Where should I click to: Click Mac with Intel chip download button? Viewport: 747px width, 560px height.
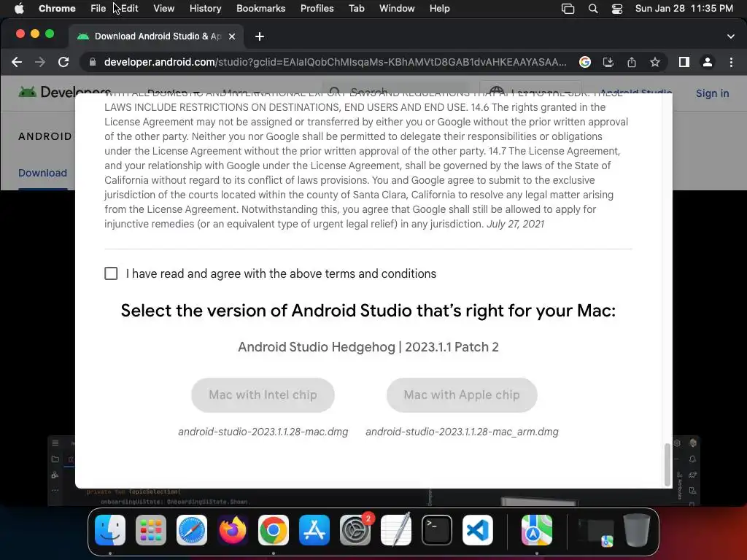click(x=263, y=394)
